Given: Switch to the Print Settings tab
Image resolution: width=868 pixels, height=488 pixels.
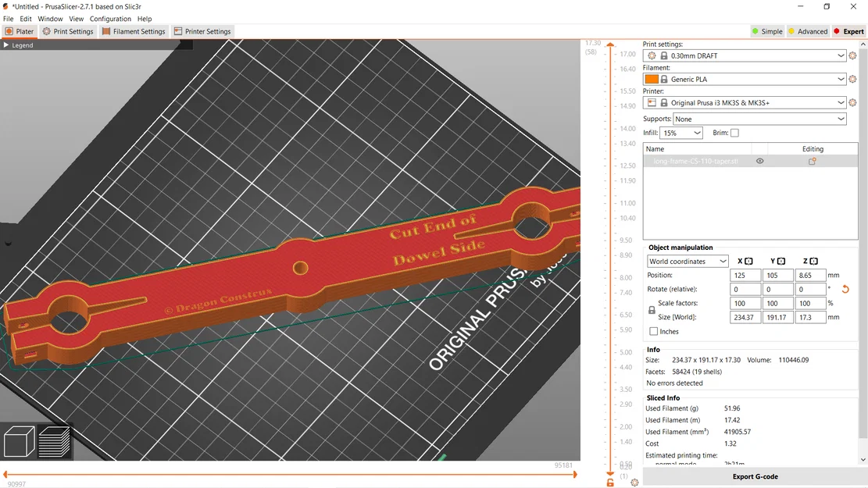Looking at the screenshot, I should point(68,31).
